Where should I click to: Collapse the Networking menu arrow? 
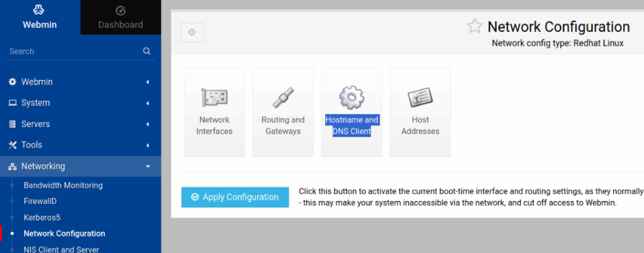148,166
